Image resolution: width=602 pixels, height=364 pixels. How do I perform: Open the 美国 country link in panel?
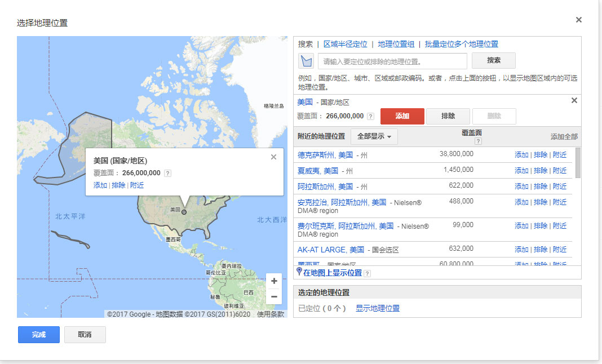tap(305, 102)
